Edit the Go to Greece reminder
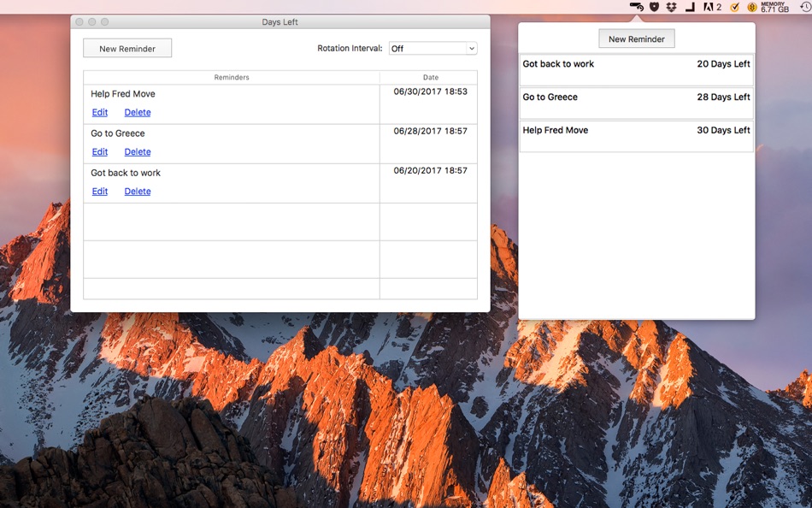The width and height of the screenshot is (812, 508). pyautogui.click(x=100, y=152)
